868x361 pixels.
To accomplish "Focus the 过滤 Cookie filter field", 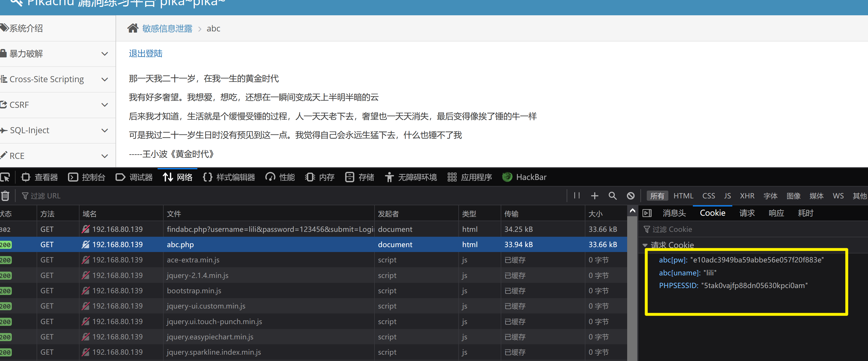I will click(753, 230).
